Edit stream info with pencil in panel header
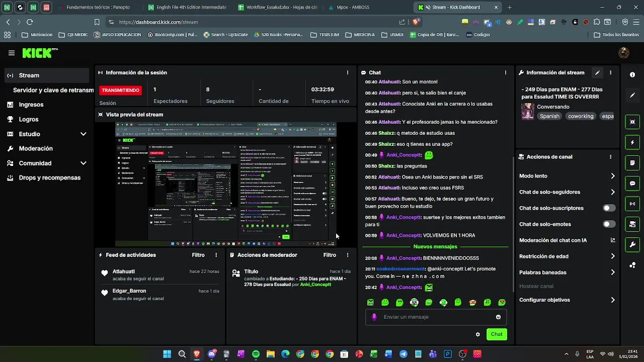Screen dimensions: 644x362 pyautogui.click(x=597, y=72)
